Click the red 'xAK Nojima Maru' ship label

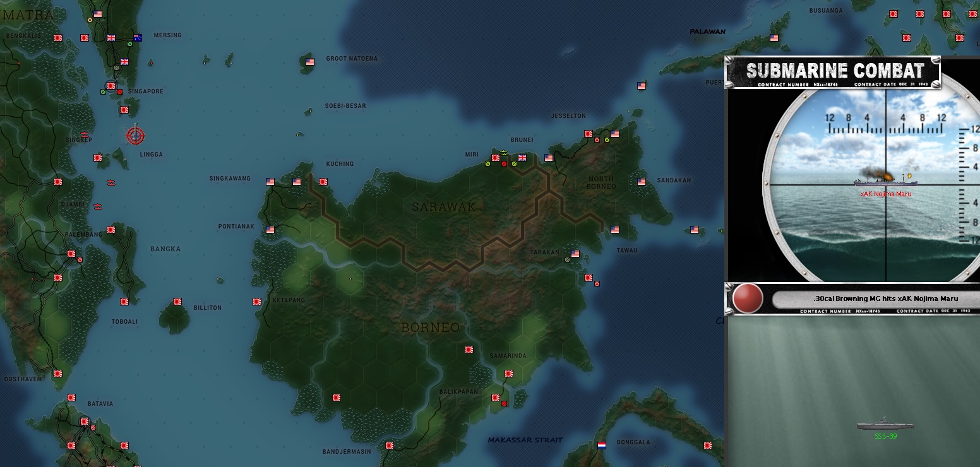point(885,194)
